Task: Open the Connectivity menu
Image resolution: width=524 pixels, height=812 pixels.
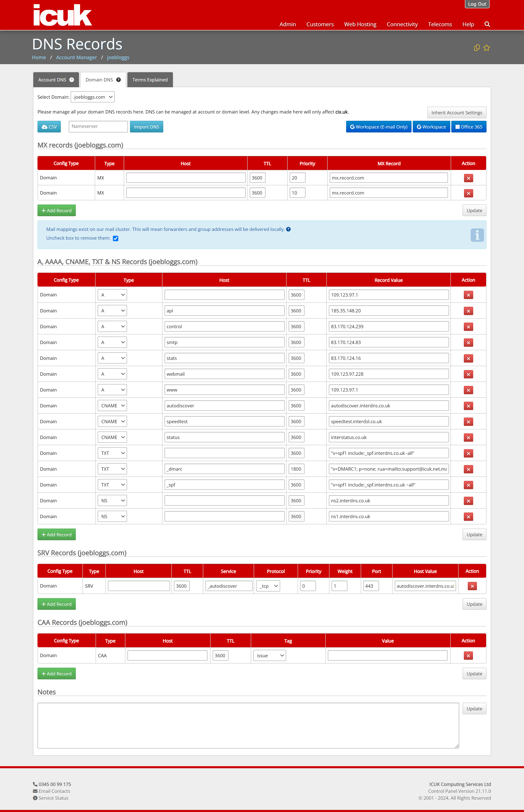Action: coord(402,24)
